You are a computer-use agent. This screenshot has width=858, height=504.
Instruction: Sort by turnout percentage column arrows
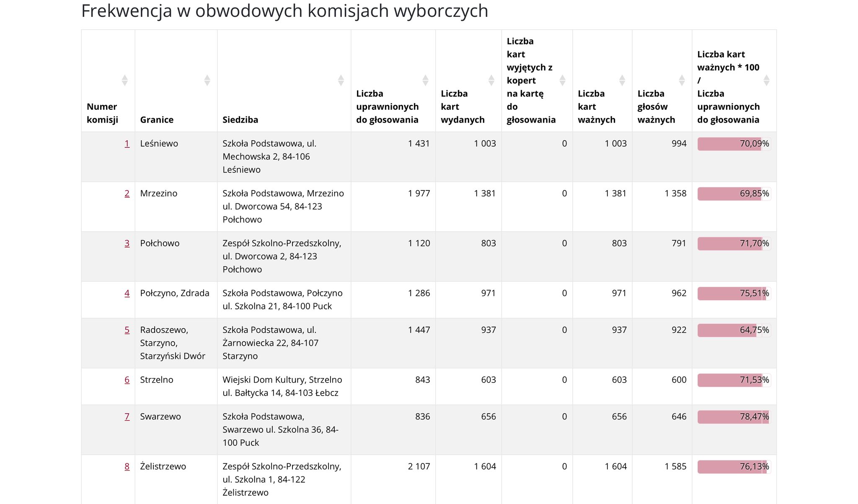[x=766, y=80]
